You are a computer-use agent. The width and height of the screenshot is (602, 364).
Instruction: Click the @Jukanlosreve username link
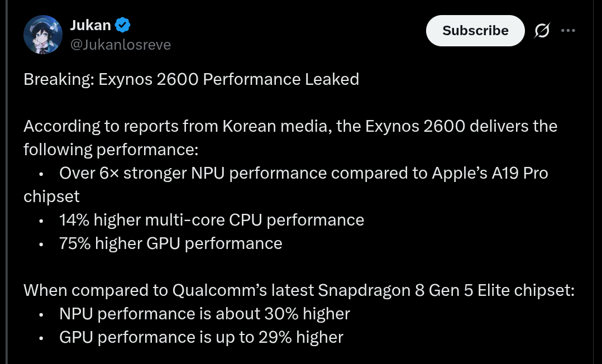(121, 45)
